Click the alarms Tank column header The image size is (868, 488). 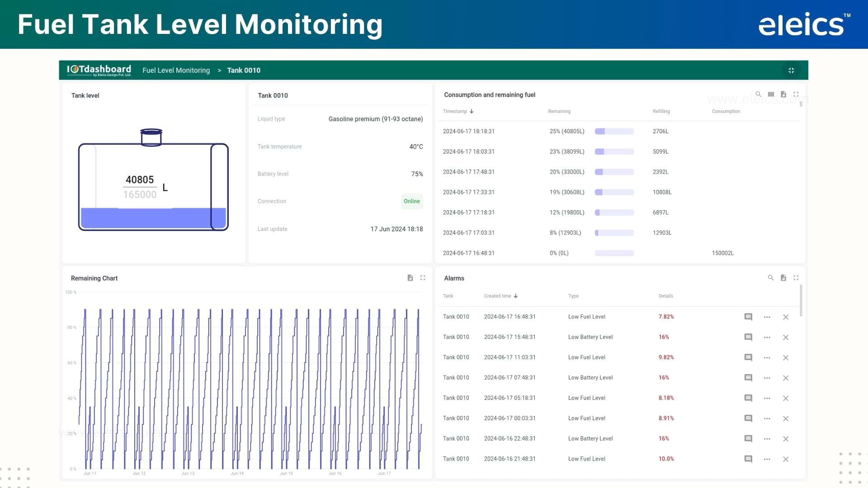pyautogui.click(x=448, y=296)
